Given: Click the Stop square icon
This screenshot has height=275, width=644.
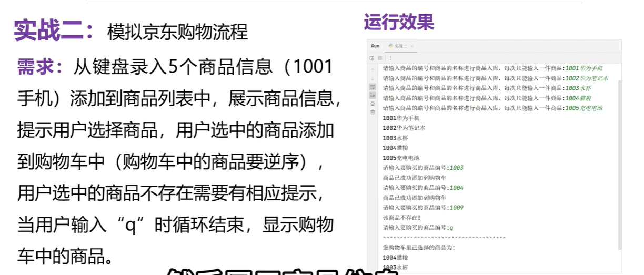Looking at the screenshot, I should (x=380, y=58).
